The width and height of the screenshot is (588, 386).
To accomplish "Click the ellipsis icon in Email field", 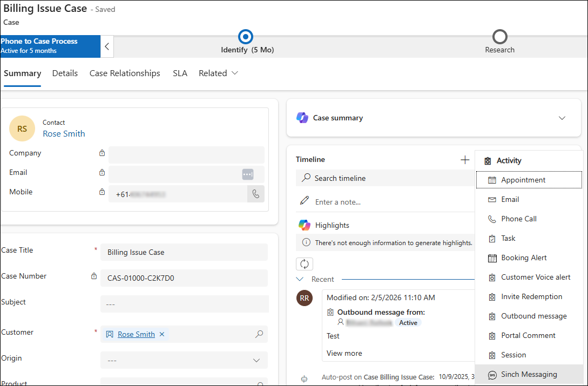I will (x=247, y=174).
